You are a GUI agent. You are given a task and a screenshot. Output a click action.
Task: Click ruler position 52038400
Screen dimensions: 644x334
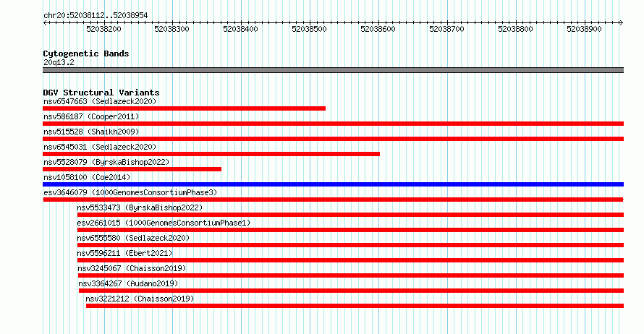(241, 29)
